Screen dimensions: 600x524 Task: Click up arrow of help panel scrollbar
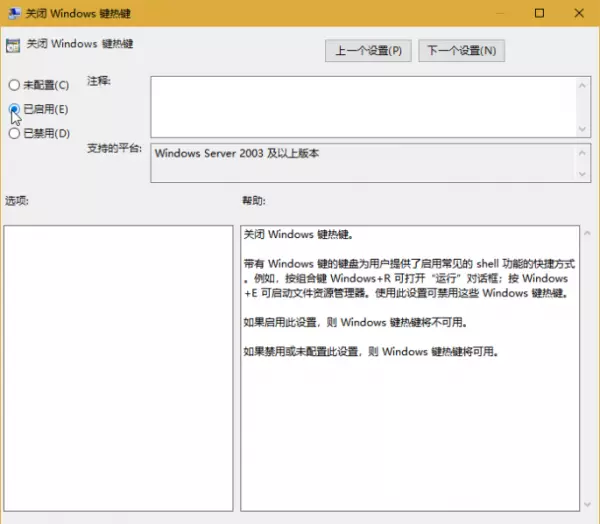click(x=587, y=233)
